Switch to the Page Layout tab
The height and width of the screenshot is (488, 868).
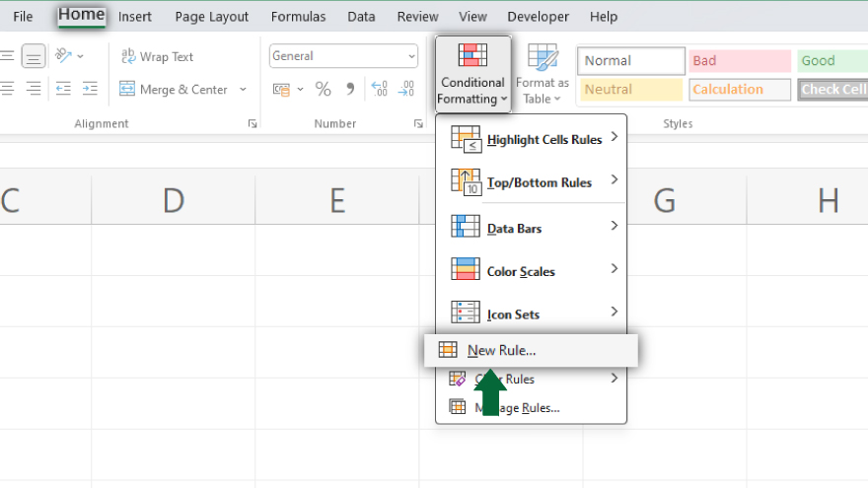[x=211, y=17]
